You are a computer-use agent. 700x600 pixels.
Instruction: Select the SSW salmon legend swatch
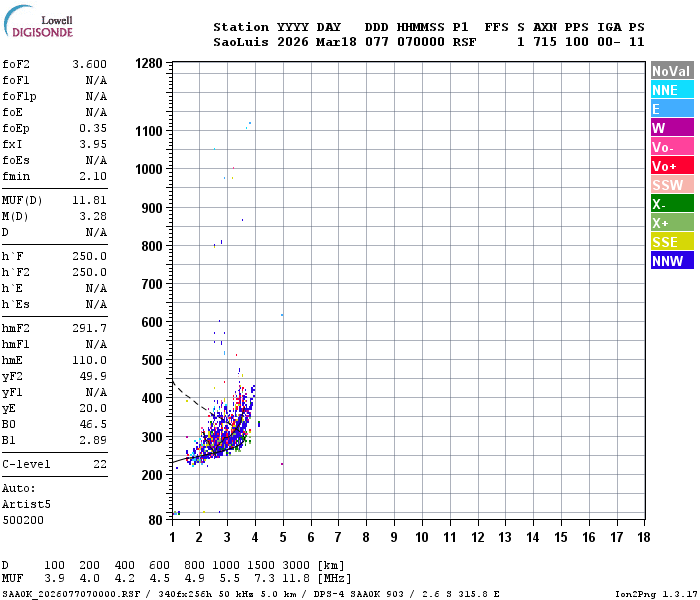tap(672, 185)
